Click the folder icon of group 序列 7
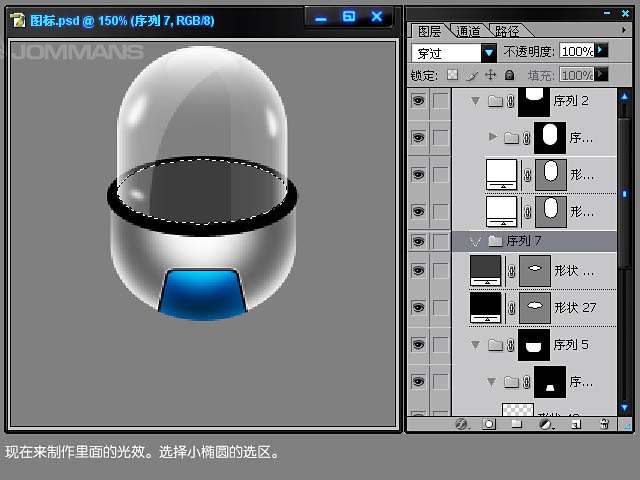Viewport: 640px width, 480px height. point(495,241)
